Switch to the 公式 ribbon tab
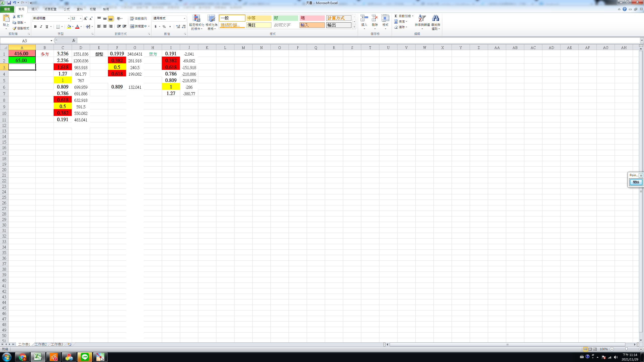The width and height of the screenshot is (644, 362). coord(66,9)
